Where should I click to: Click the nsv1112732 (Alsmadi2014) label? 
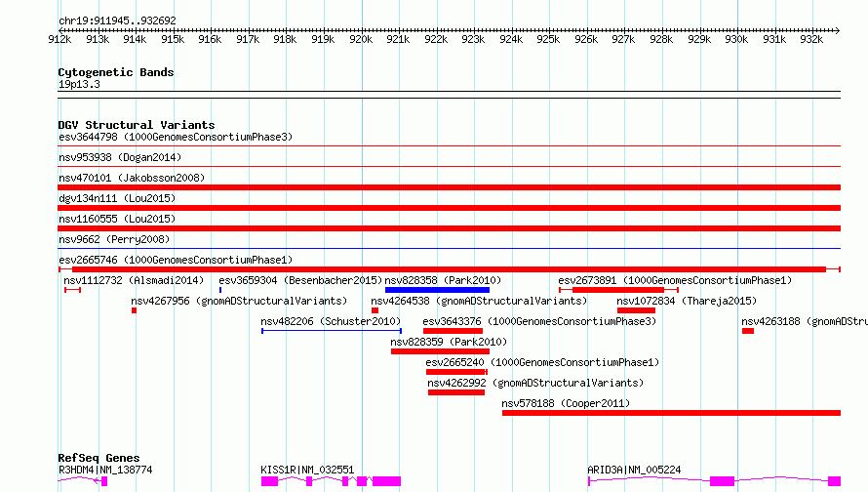(x=134, y=280)
